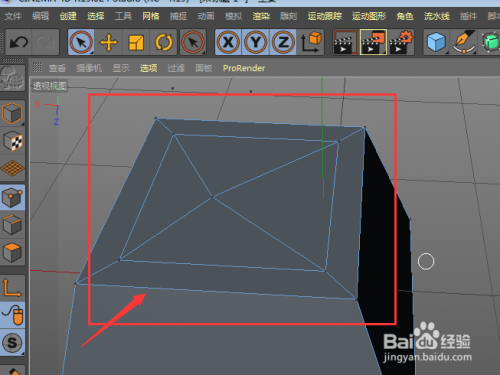Switch to Texture mode checkered cube
This screenshot has height=375, width=500.
(12, 141)
